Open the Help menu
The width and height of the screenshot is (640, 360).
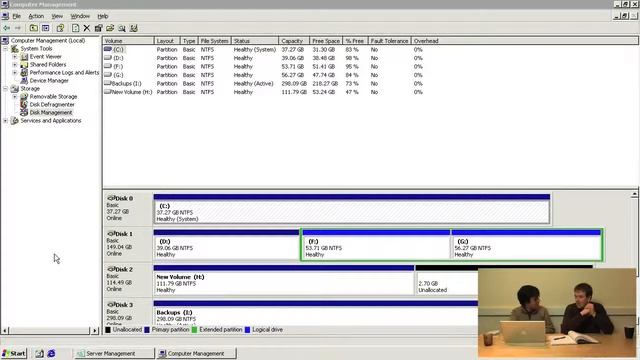pos(103,16)
